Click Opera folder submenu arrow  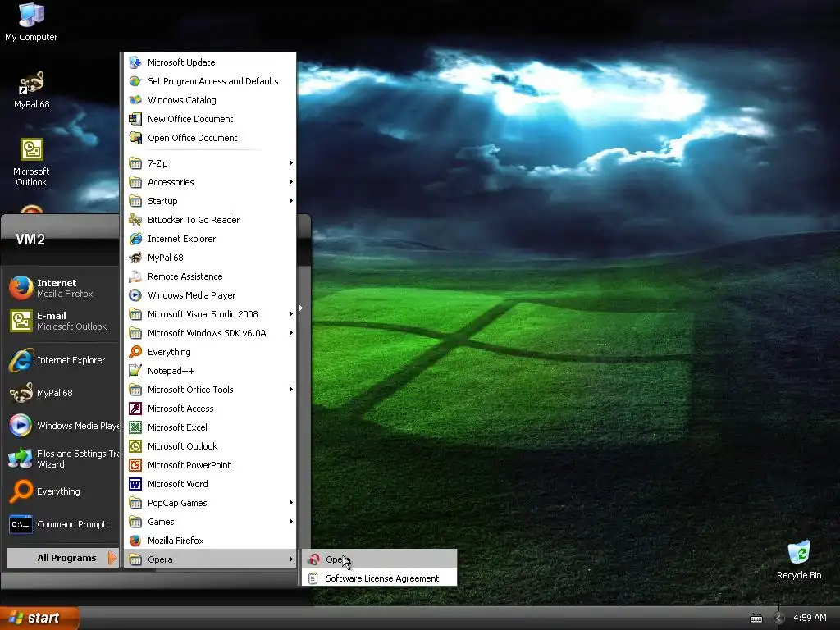[x=291, y=559]
